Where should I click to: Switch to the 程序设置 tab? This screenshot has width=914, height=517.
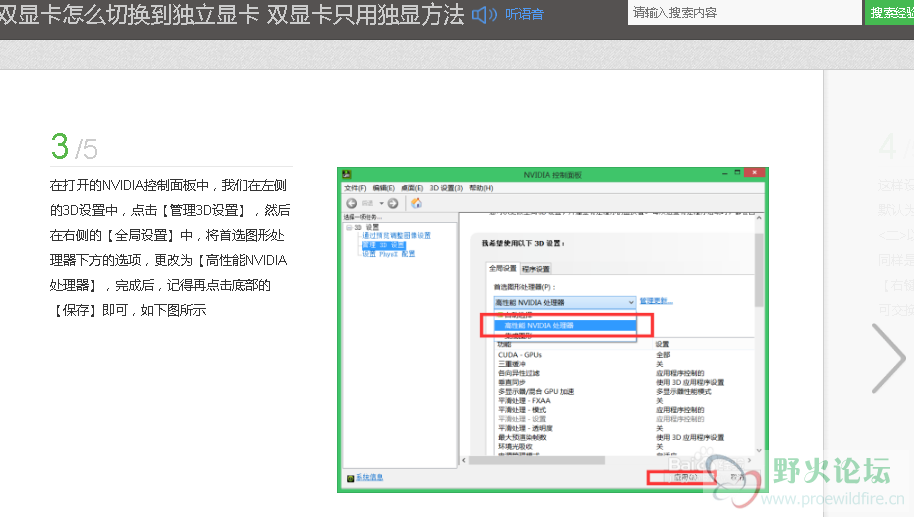tap(536, 269)
